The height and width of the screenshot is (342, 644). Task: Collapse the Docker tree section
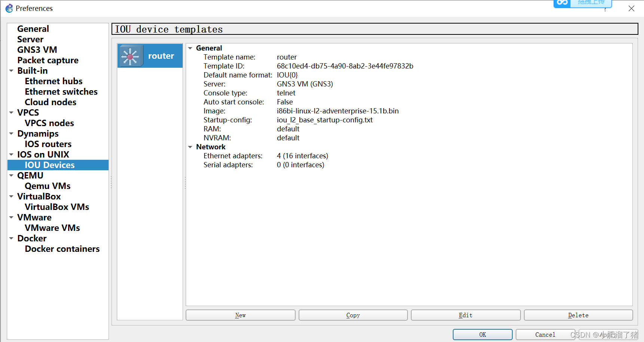(x=11, y=238)
